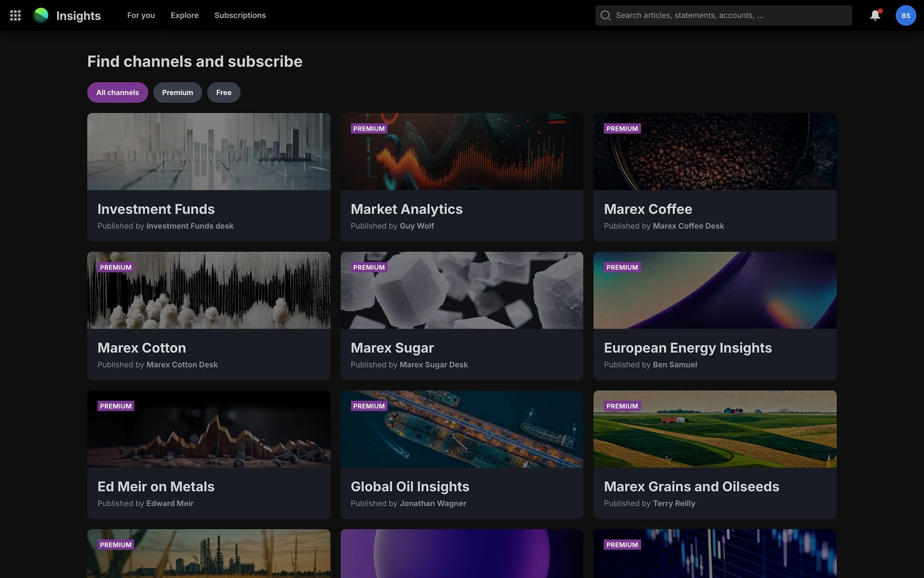
Task: Open the Investment Funds channel thumbnail
Action: click(209, 152)
